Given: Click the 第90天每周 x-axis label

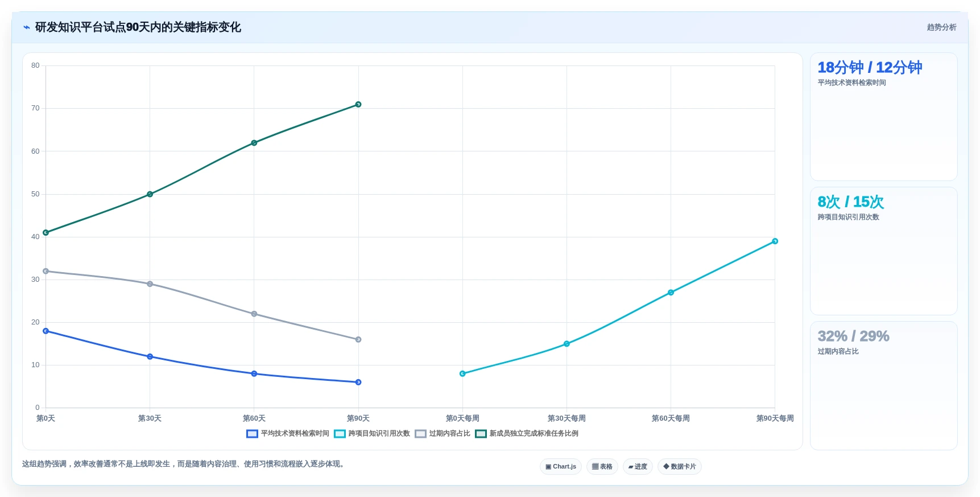Looking at the screenshot, I should tap(775, 418).
